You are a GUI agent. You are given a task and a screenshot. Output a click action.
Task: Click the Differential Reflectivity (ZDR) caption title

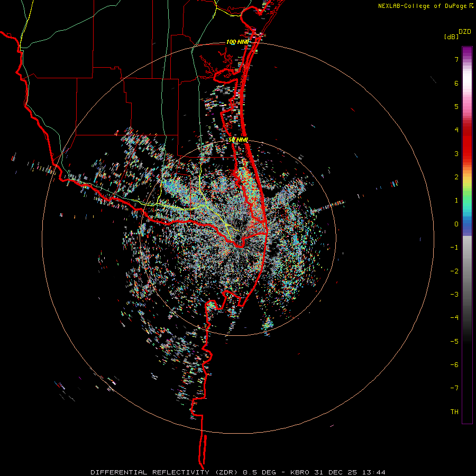[166, 472]
